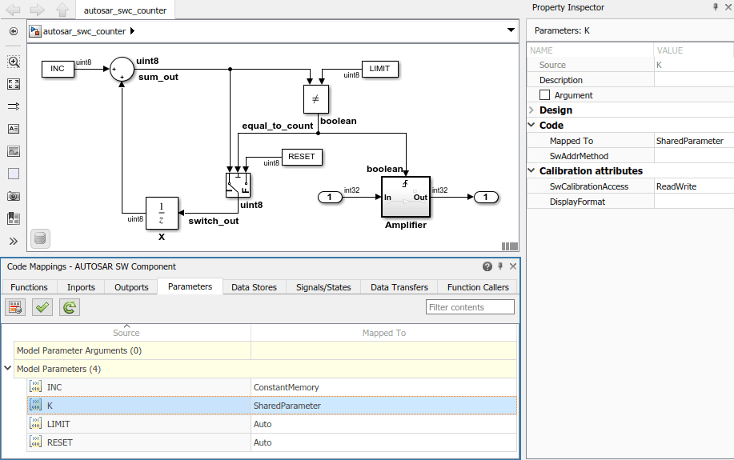Click the Amplifier subsystem block
The image size is (734, 460).
(405, 197)
